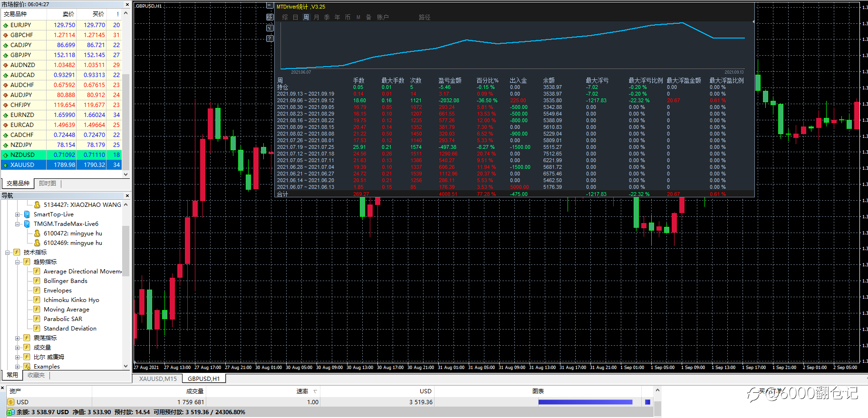Image resolution: width=868 pixels, height=418 pixels.
Task: Click the MTDriver panel minimize (−) icon
Action: click(x=270, y=6)
